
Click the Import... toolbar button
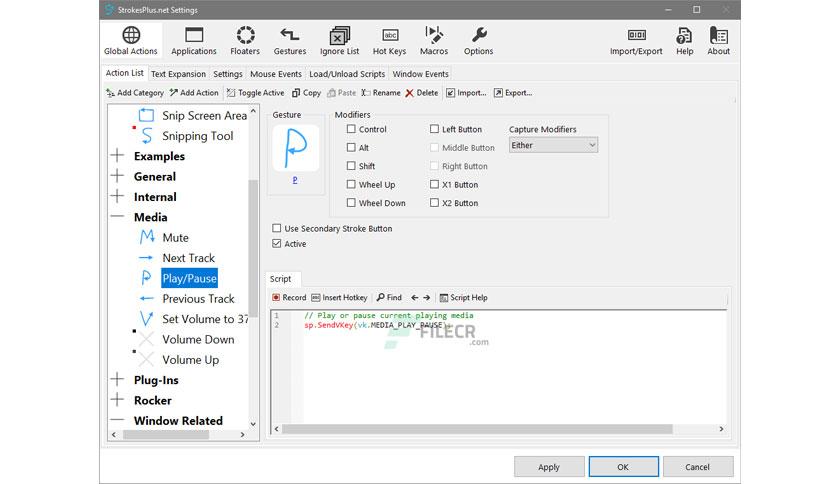(x=467, y=93)
